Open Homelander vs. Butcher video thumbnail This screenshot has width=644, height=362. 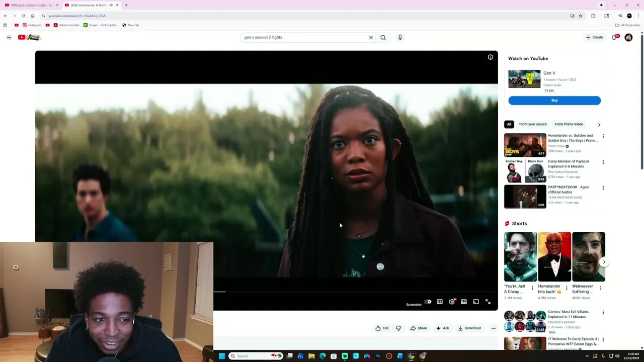tap(525, 145)
